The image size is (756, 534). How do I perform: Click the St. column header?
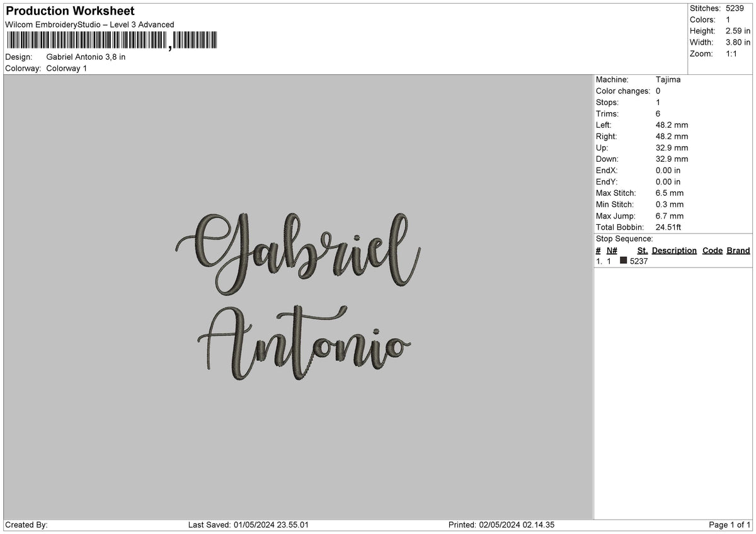(643, 250)
